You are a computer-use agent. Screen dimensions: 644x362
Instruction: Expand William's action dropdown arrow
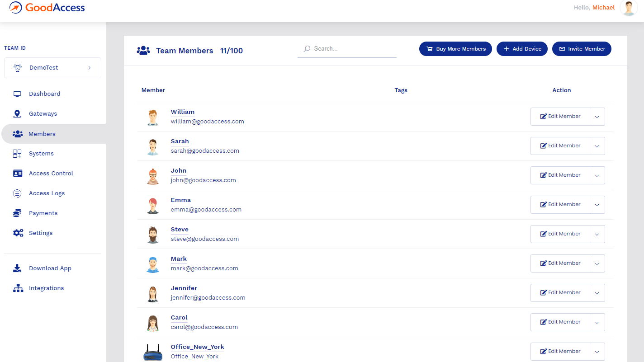click(597, 116)
